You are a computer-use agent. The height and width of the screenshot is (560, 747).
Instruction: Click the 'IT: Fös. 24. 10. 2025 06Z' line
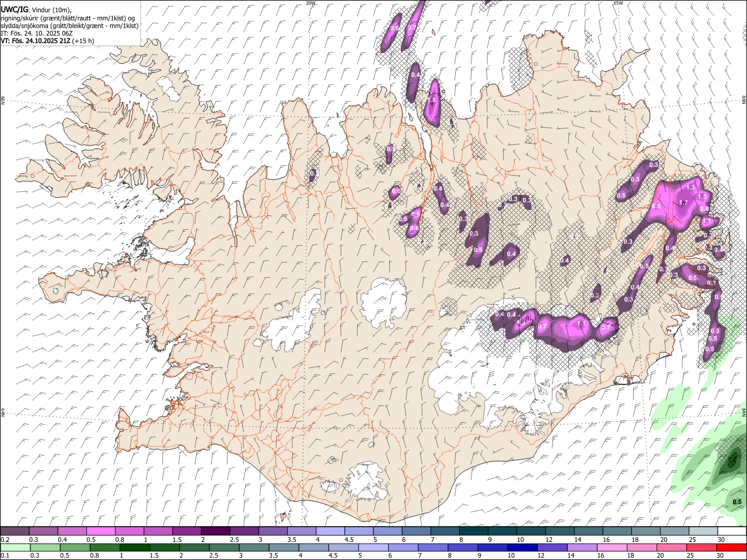pyautogui.click(x=37, y=33)
